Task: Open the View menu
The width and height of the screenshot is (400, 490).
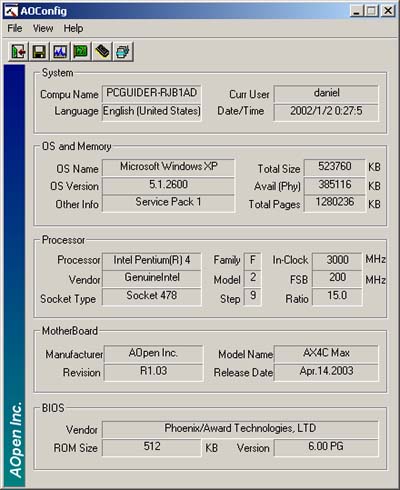Action: (x=43, y=28)
